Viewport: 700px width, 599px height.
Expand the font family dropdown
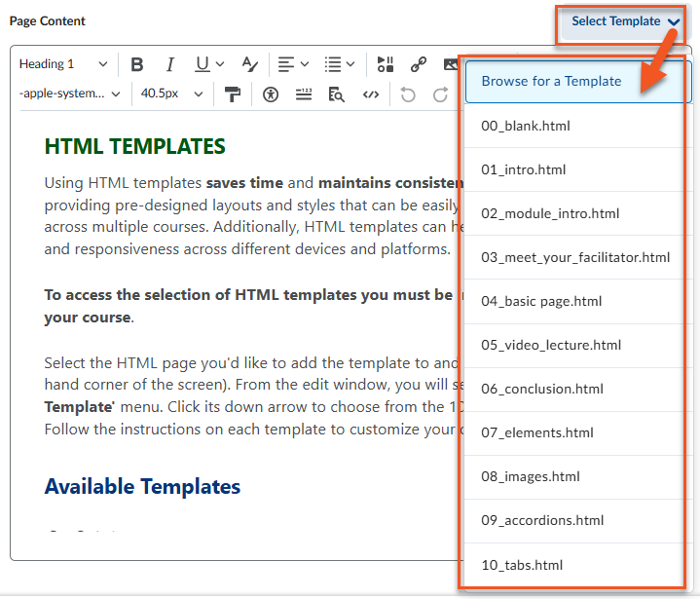(x=69, y=94)
